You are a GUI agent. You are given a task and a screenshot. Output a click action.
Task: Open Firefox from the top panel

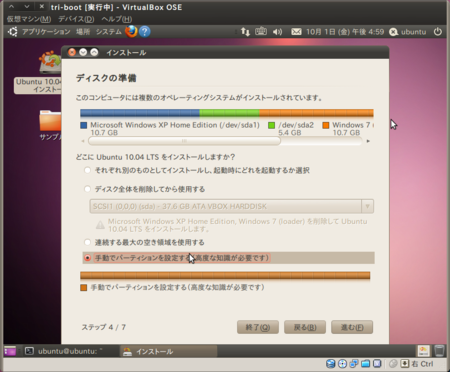coord(131,32)
